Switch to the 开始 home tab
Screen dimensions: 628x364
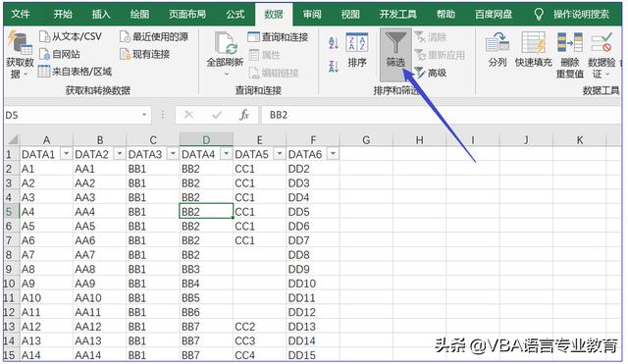tap(63, 15)
